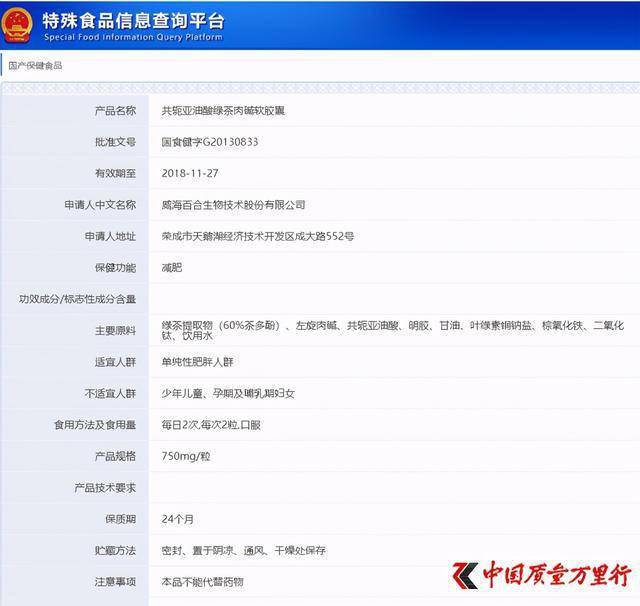This screenshot has width=640, height=606.
Task: Click the 不适宜人群 value text
Action: click(x=228, y=393)
